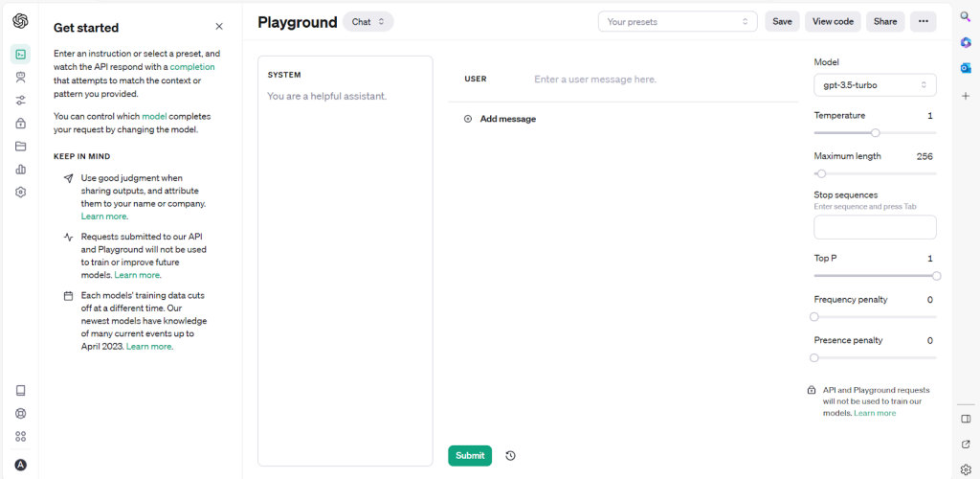Viewport: 980px width, 479px height.
Task: Open the Usage bar chart icon
Action: tap(20, 170)
